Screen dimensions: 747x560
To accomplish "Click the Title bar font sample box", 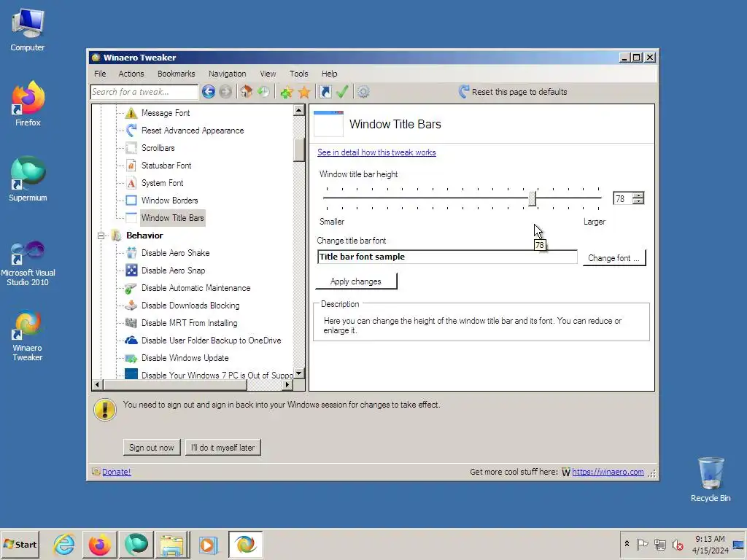I will point(447,257).
